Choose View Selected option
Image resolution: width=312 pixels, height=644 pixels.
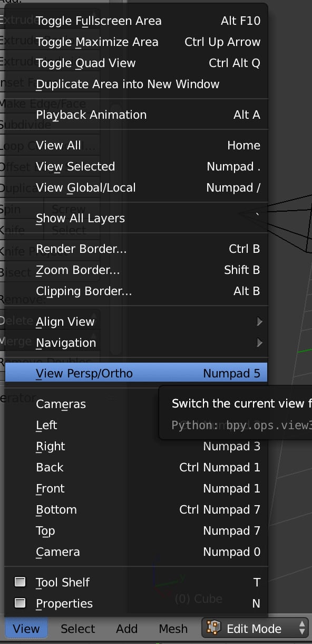[x=136, y=166]
